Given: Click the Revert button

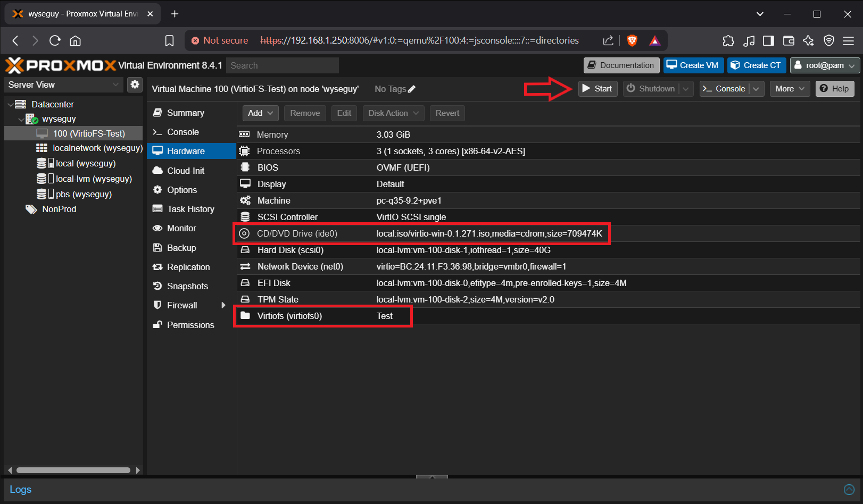Looking at the screenshot, I should (447, 113).
